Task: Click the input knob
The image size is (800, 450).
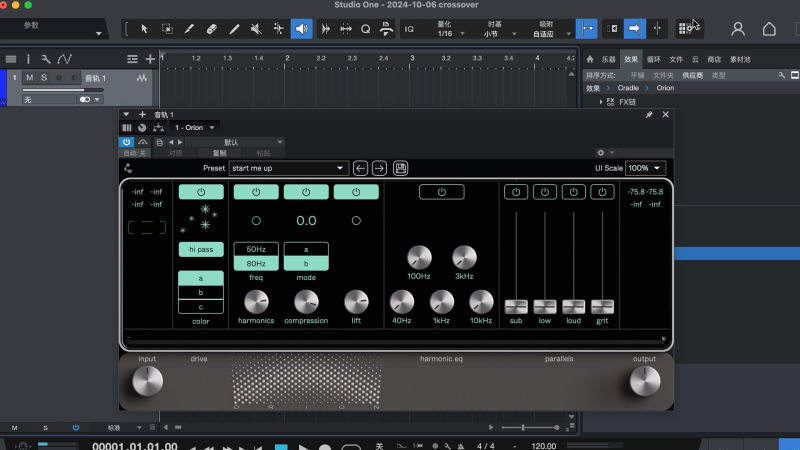Action: pos(147,381)
